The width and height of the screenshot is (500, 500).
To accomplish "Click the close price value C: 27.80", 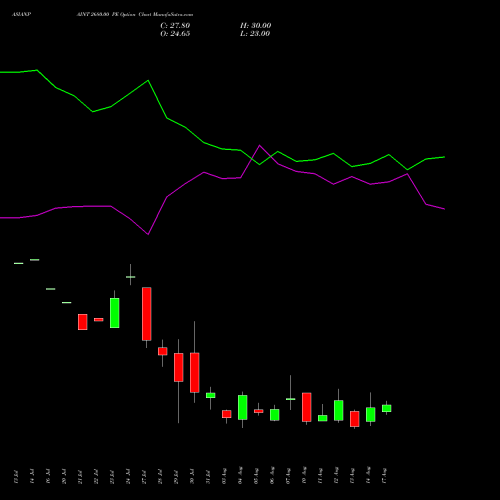I will [x=175, y=26].
